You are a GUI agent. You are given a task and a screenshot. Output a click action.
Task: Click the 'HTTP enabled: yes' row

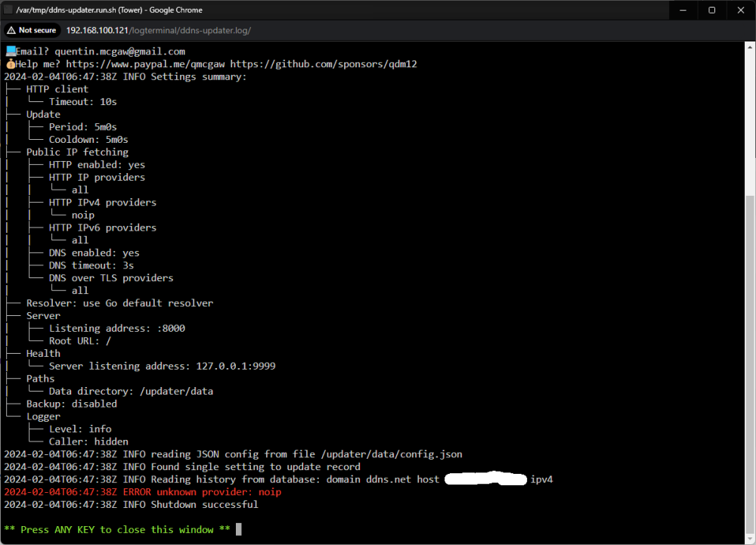[x=97, y=165]
